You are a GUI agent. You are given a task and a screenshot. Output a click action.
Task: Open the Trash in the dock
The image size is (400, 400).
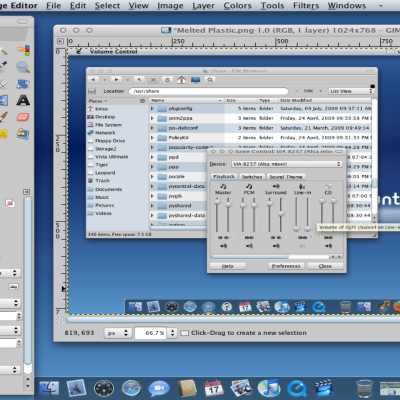tap(364, 388)
